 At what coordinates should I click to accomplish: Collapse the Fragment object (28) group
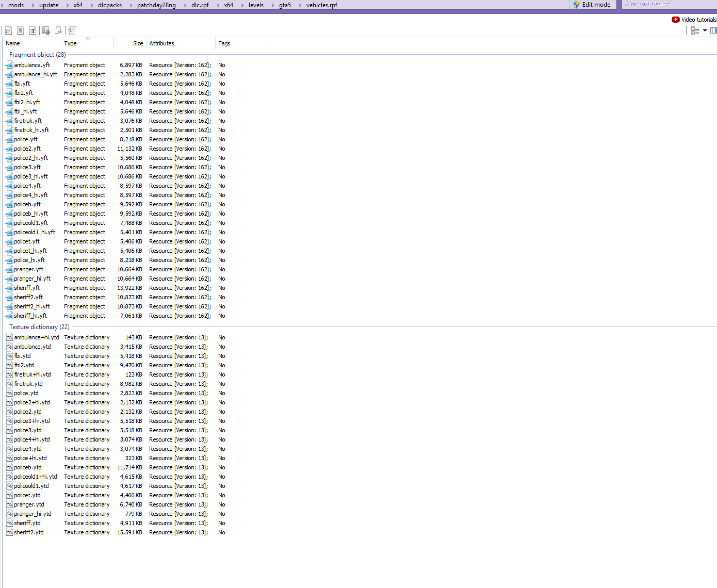click(x=38, y=55)
